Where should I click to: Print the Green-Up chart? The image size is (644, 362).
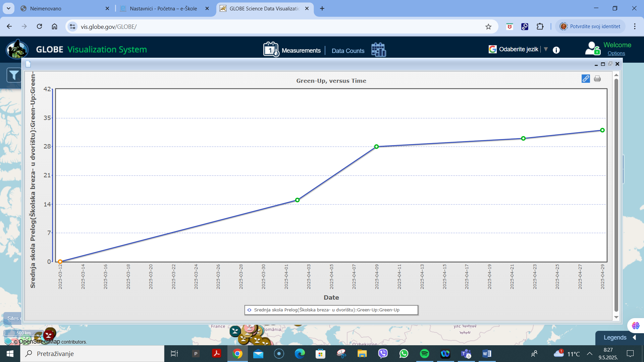(x=597, y=79)
